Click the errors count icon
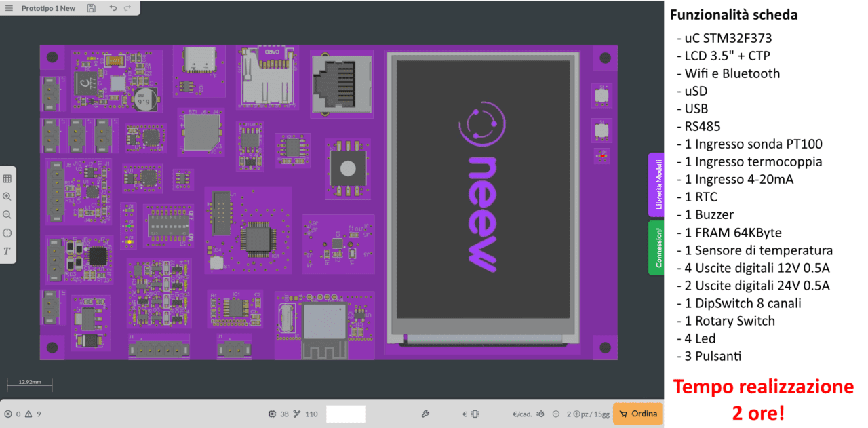Screen dimensions: 868x428 coord(8,414)
